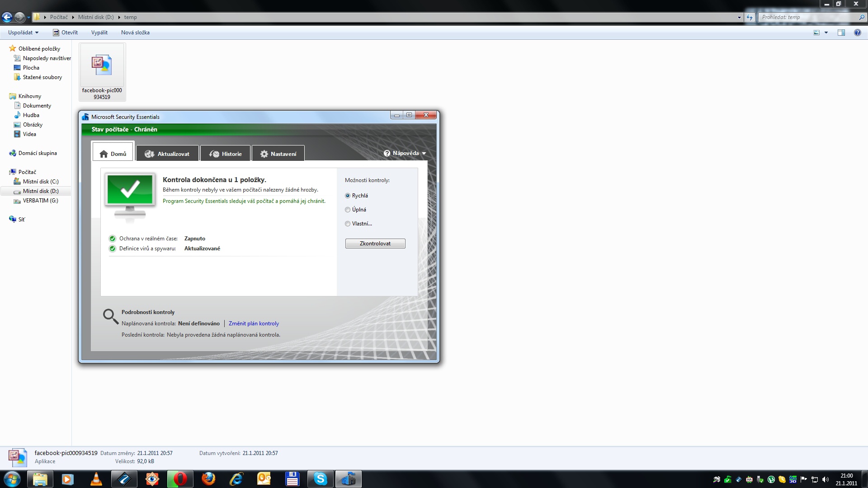Choose the Vlastní... scan option
This screenshot has height=488, width=868.
pyautogui.click(x=348, y=224)
